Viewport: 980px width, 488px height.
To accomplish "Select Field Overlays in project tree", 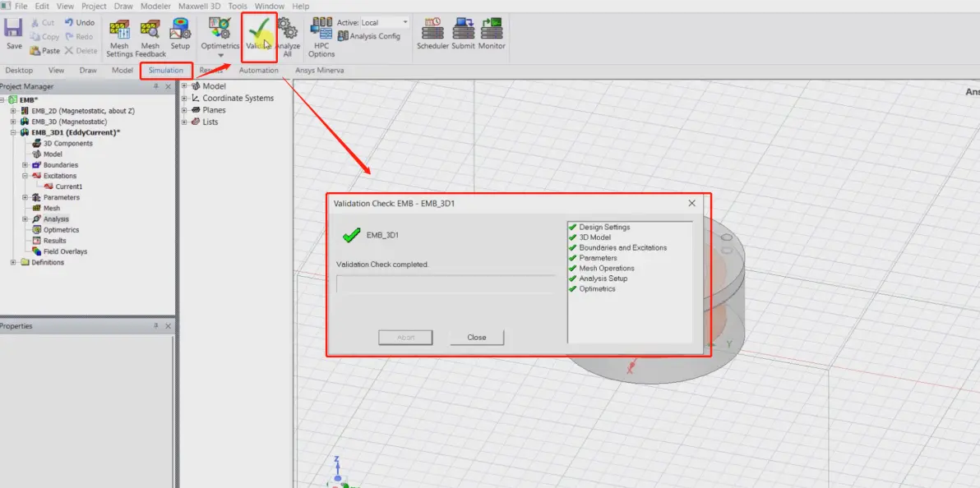I will coord(65,251).
